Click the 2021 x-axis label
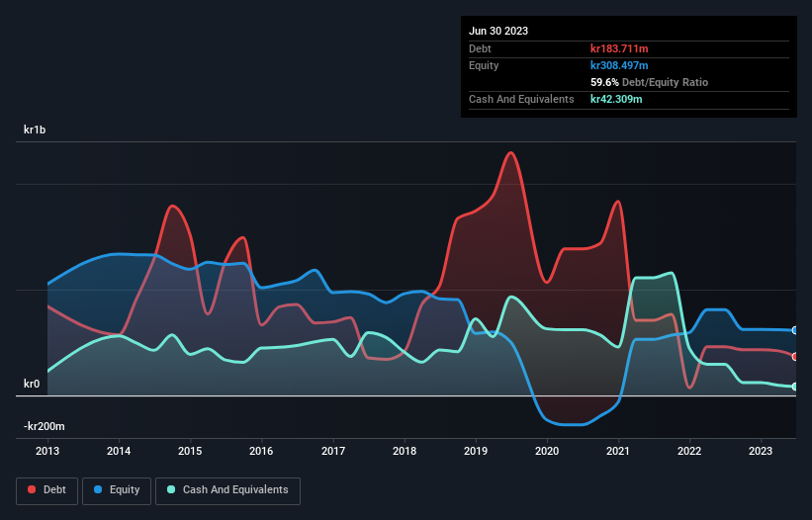The width and height of the screenshot is (812, 520). (x=618, y=451)
